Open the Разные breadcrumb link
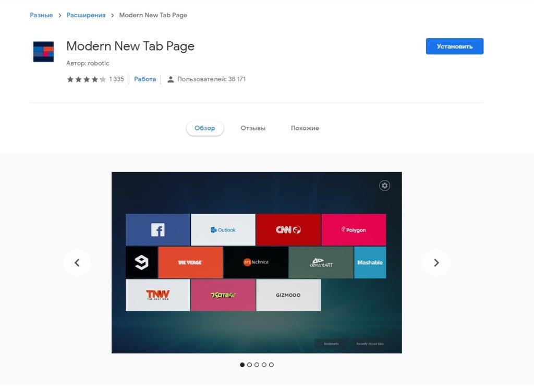Viewport: 534px width, 392px height. [41, 15]
